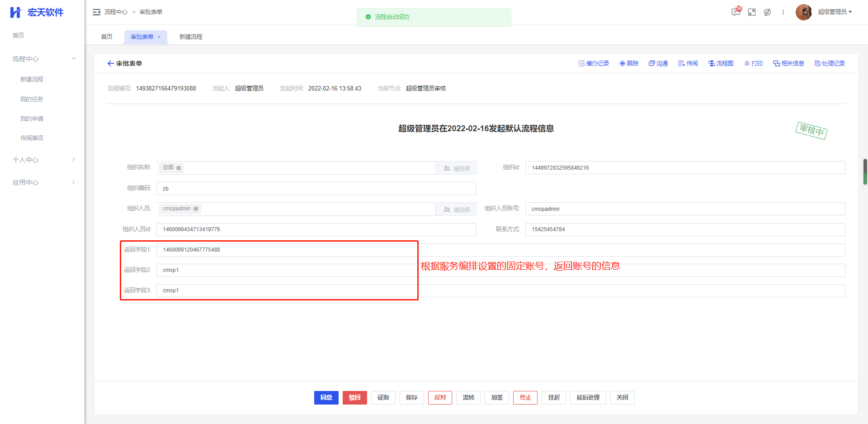The image size is (868, 424).
Task: Click the 驳回 reject button
Action: pos(355,398)
